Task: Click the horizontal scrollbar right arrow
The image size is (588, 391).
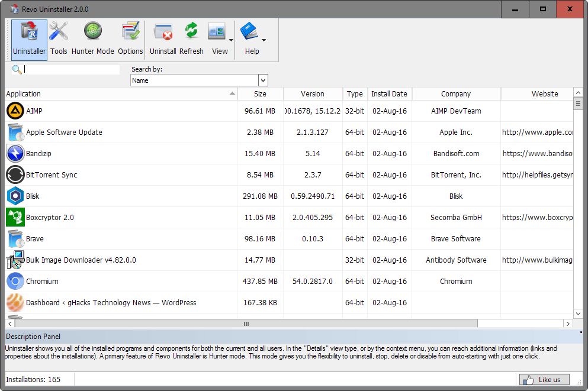Action: point(568,324)
